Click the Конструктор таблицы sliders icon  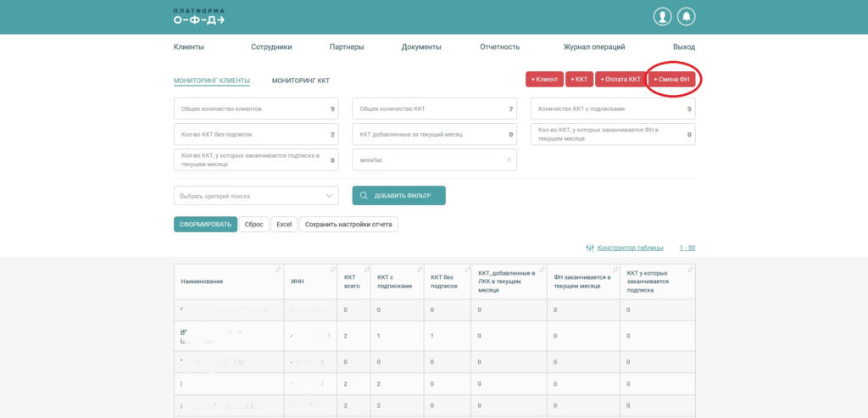point(590,248)
